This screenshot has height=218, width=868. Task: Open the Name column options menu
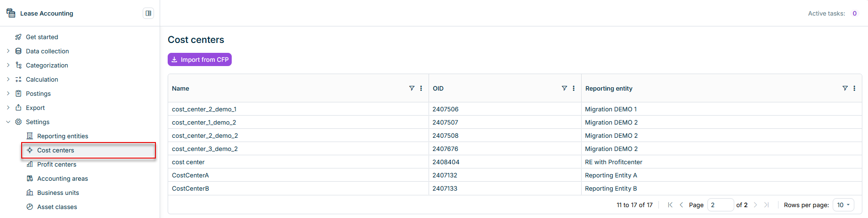421,88
